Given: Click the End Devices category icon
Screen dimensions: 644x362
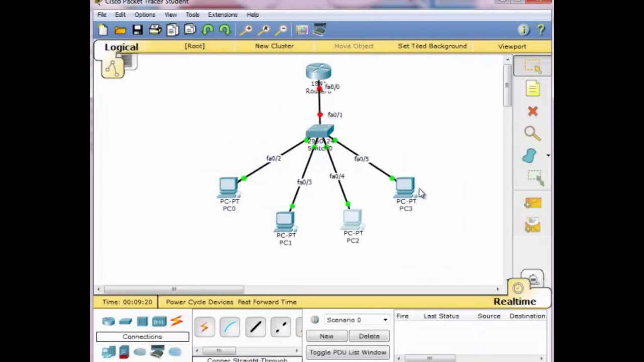Looking at the screenshot, I should pos(108,352).
